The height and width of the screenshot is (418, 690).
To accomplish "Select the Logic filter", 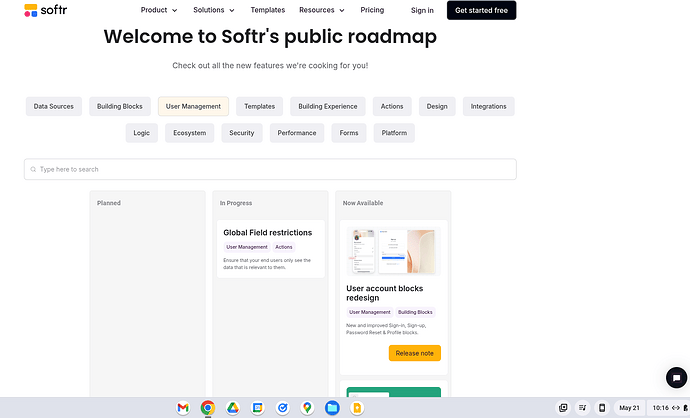I will coord(142,133).
